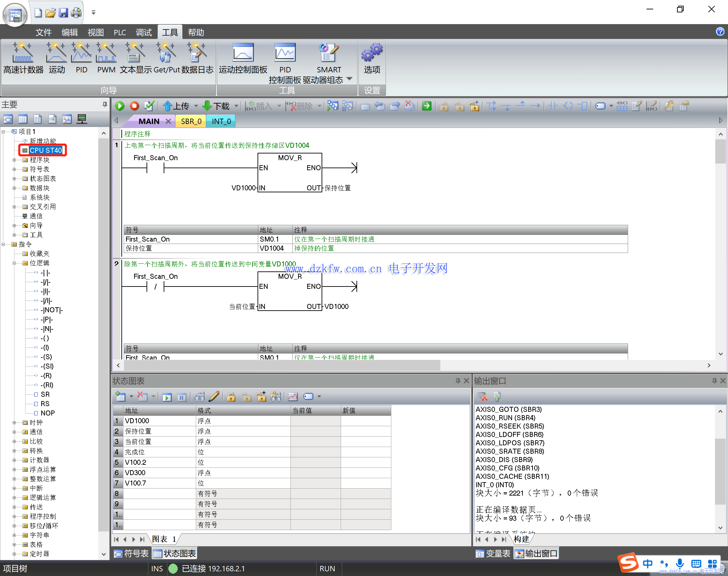The image size is (728, 576).
Task: Select CPU ST40 in the project tree
Action: tap(46, 150)
